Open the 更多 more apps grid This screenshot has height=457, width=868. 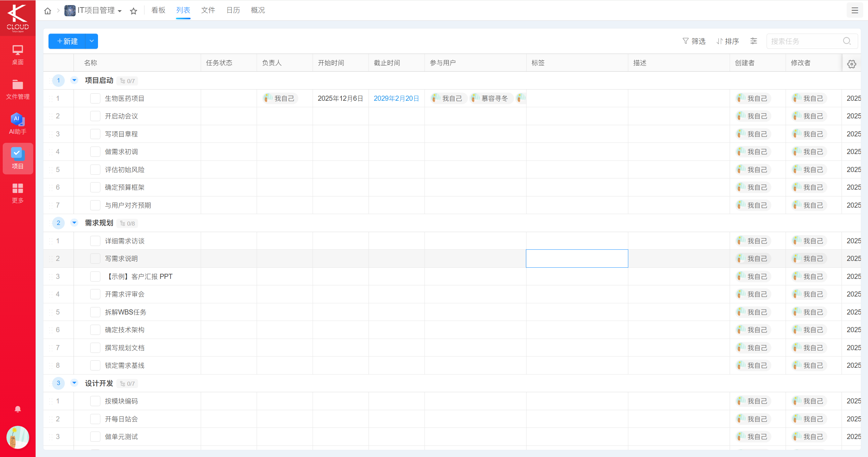tap(18, 193)
